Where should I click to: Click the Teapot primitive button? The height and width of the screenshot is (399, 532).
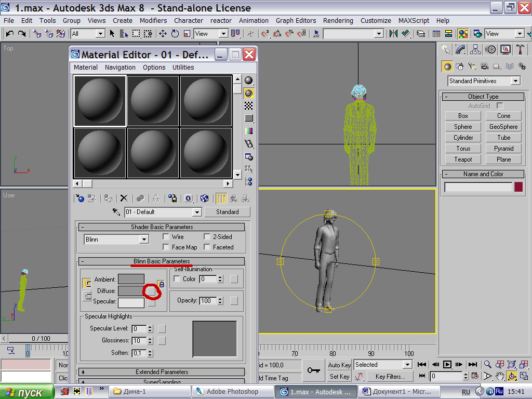463,159
